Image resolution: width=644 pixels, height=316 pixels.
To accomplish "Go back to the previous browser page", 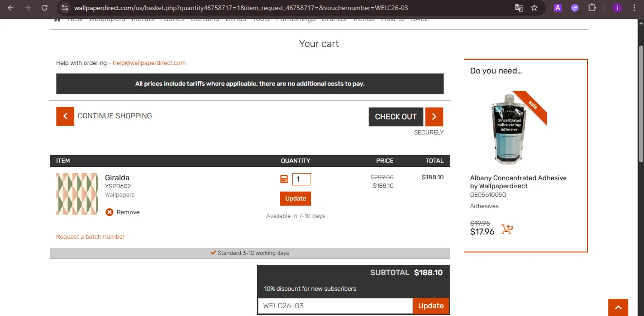I will coord(11,8).
